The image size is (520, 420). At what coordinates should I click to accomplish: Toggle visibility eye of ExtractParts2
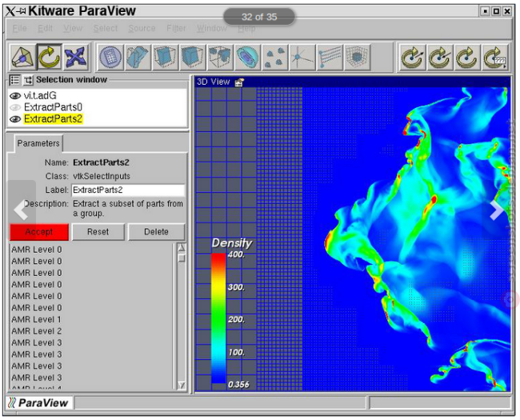(x=15, y=119)
